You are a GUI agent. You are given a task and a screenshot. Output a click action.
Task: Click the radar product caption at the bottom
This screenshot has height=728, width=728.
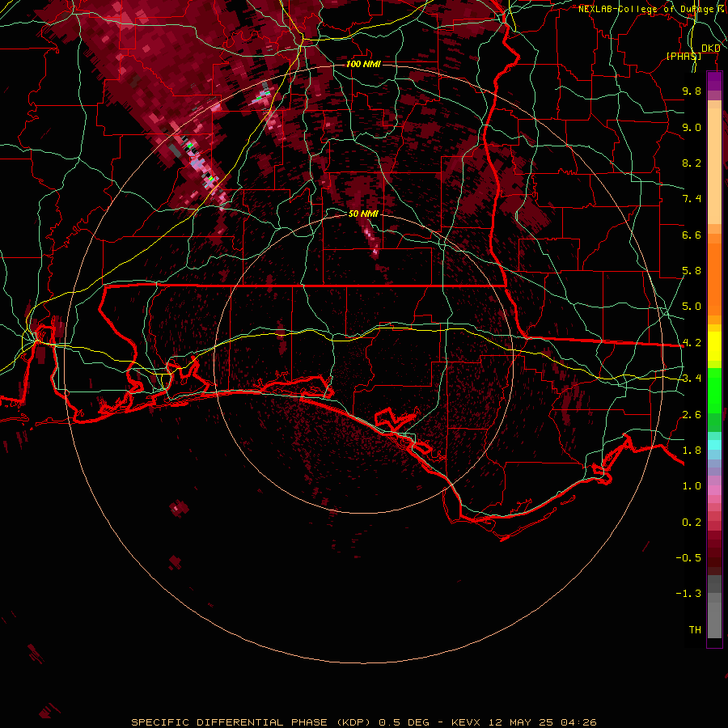point(363,722)
